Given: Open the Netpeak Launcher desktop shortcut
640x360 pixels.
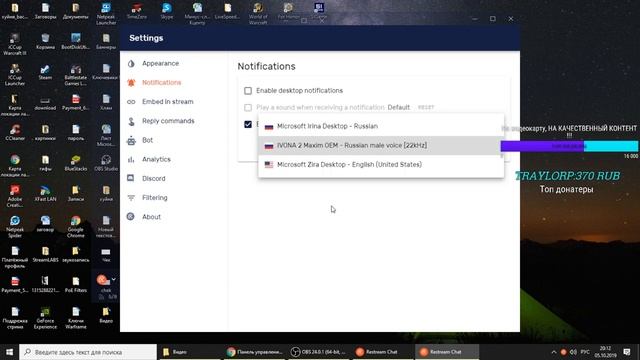Looking at the screenshot, I should click(106, 13).
